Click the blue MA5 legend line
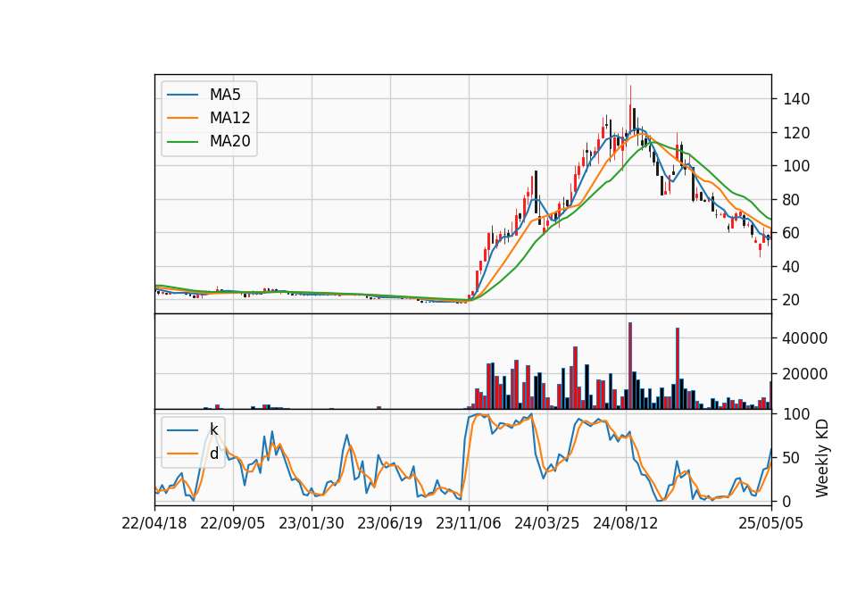857x616 pixels. point(182,96)
